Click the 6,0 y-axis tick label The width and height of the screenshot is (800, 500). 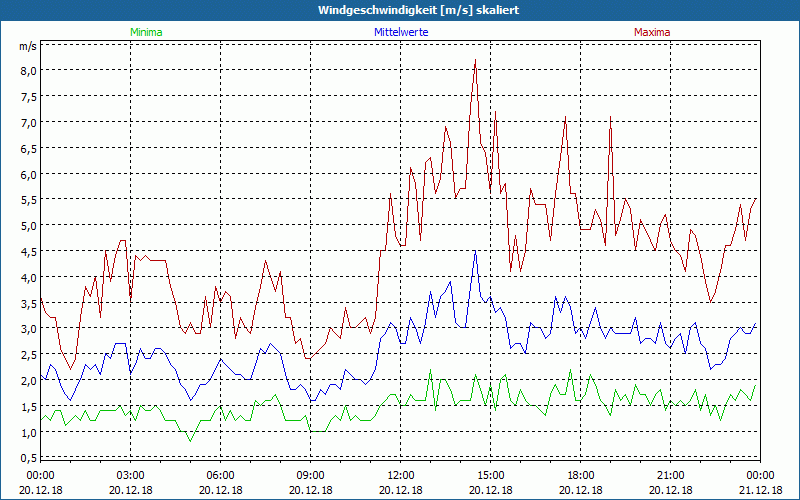[29, 175]
